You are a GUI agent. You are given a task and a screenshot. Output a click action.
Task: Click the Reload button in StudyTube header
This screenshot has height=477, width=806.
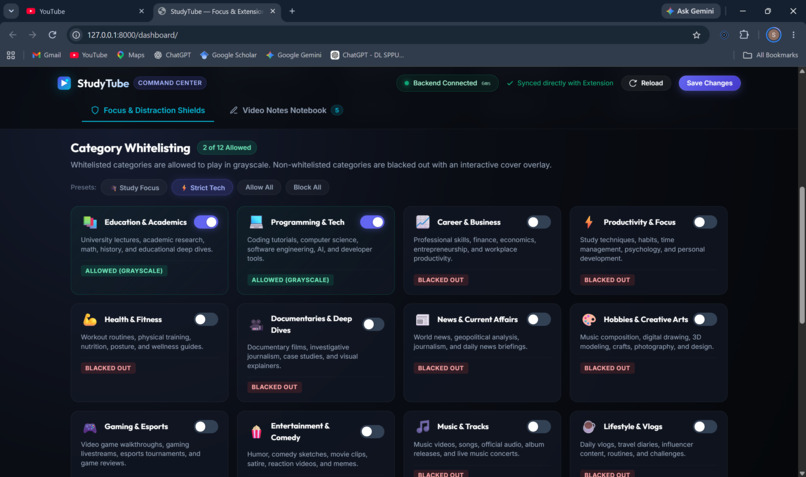pyautogui.click(x=646, y=83)
